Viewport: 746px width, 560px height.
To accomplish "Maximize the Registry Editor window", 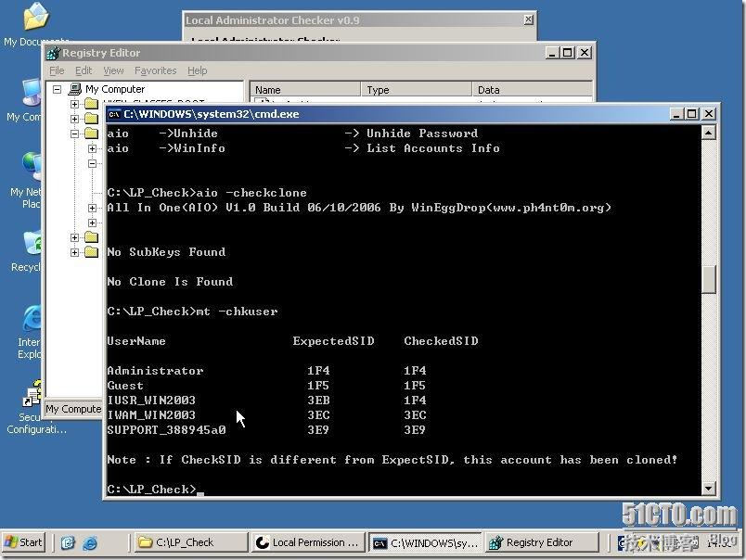I will point(568,53).
